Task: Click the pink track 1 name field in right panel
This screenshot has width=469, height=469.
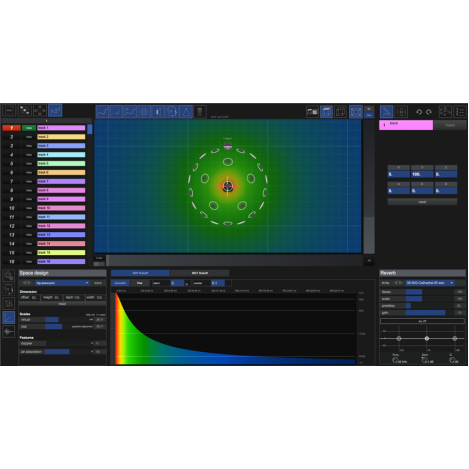Action: pos(406,125)
